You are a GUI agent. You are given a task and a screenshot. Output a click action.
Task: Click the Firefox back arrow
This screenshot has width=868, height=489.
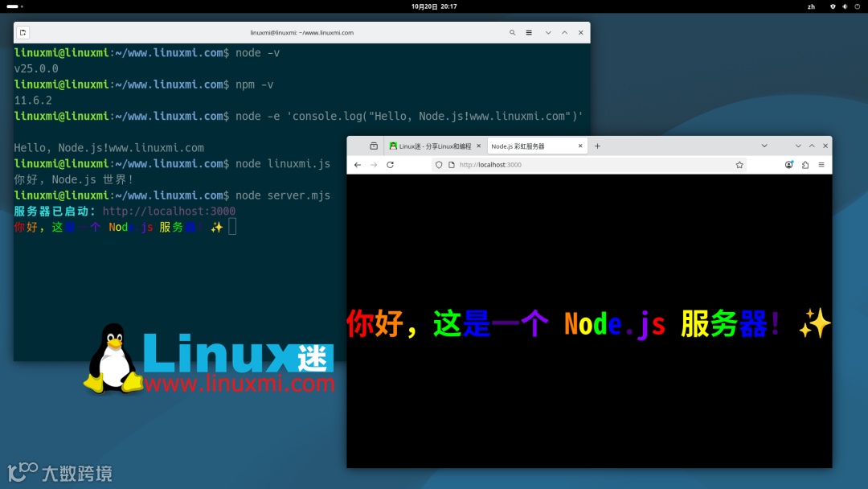point(358,165)
